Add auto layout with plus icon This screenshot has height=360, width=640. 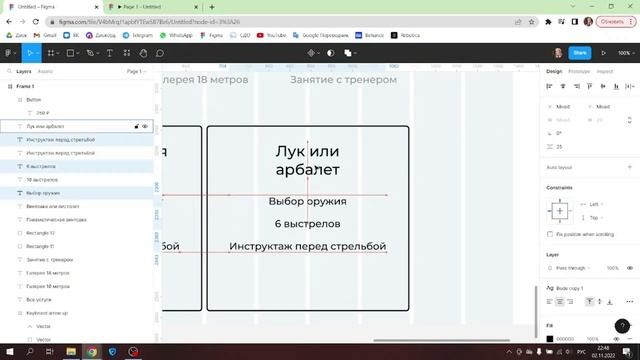tap(629, 167)
